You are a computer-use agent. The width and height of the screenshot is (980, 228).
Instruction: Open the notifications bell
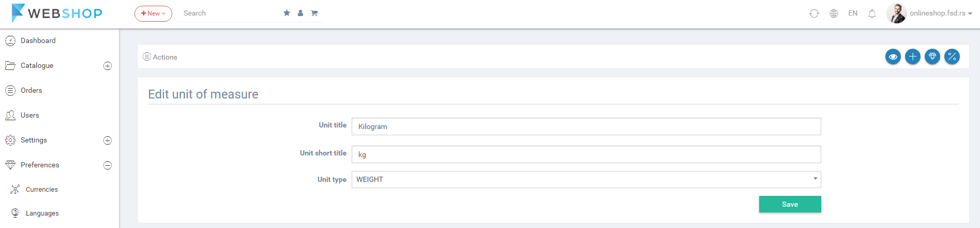(872, 13)
